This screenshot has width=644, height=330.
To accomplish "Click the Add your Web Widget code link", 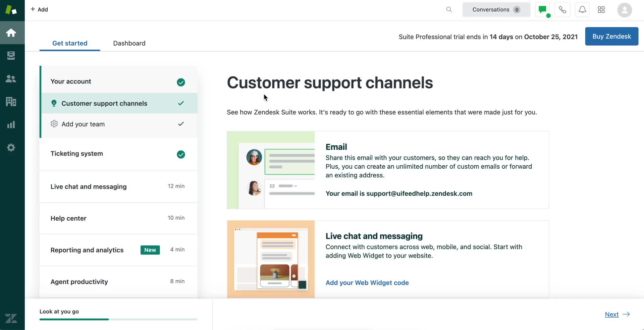I will (x=367, y=283).
